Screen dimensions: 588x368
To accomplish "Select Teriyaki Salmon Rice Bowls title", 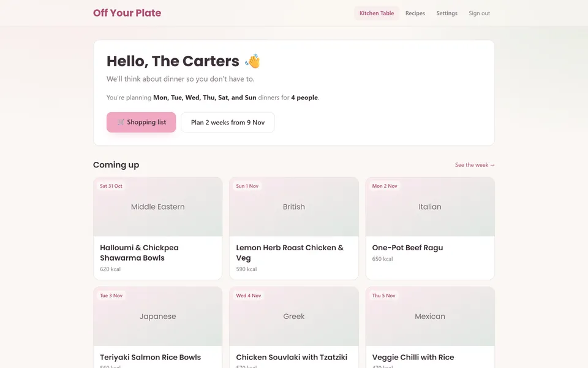I will (151, 358).
